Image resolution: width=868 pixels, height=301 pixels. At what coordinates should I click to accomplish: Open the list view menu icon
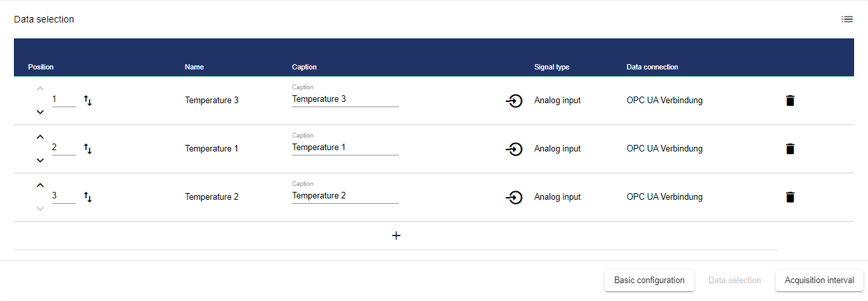tap(847, 19)
